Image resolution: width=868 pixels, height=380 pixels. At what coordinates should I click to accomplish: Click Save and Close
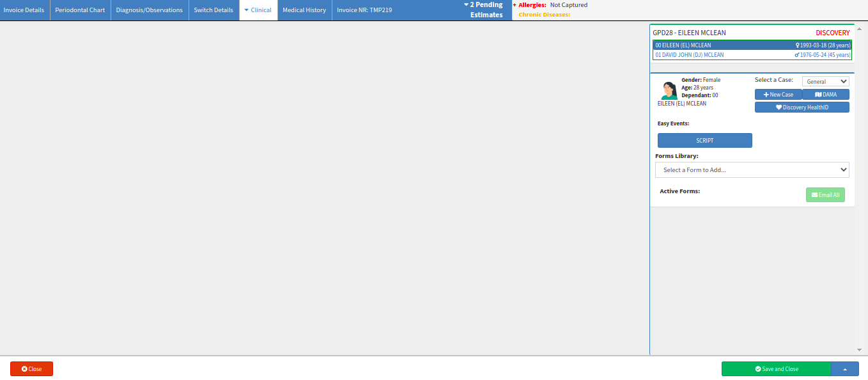coord(776,369)
